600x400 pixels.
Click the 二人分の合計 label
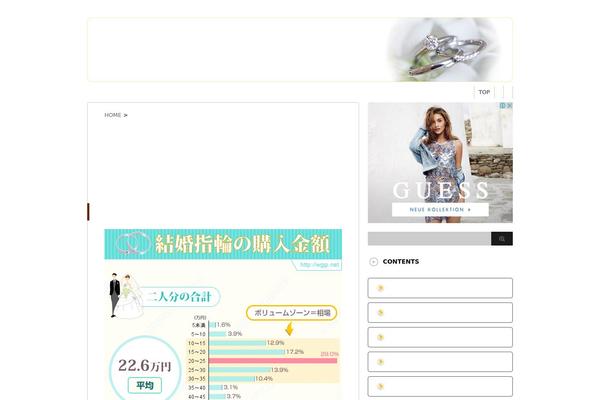(x=179, y=297)
